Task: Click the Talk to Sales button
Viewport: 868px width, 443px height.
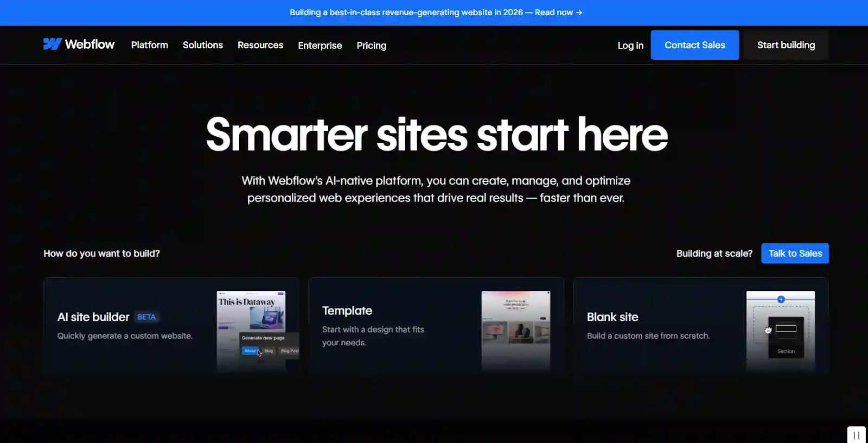Action: (x=795, y=254)
